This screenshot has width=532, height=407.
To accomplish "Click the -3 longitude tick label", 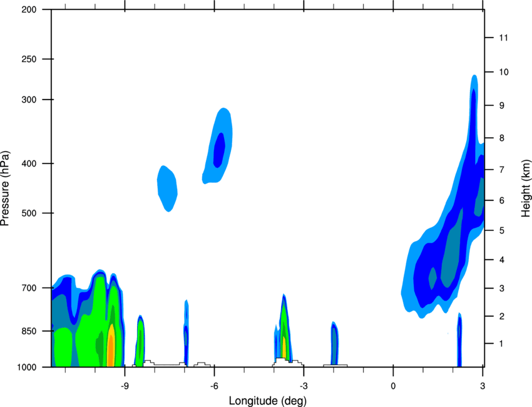I will tap(304, 386).
